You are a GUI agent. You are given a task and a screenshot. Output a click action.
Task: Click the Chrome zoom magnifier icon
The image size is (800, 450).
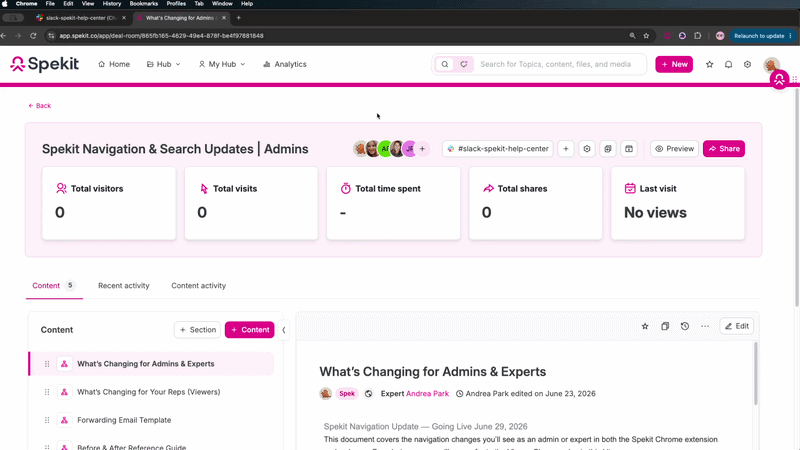[632, 36]
